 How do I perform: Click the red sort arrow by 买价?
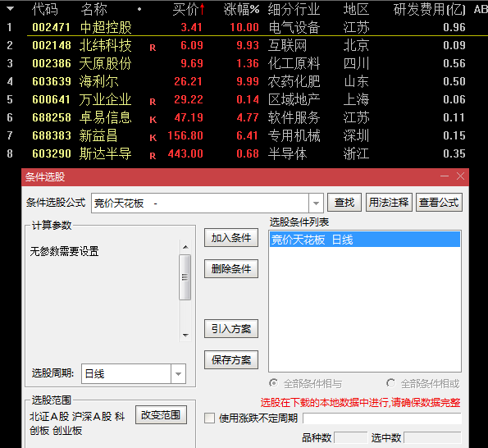pyautogui.click(x=202, y=9)
